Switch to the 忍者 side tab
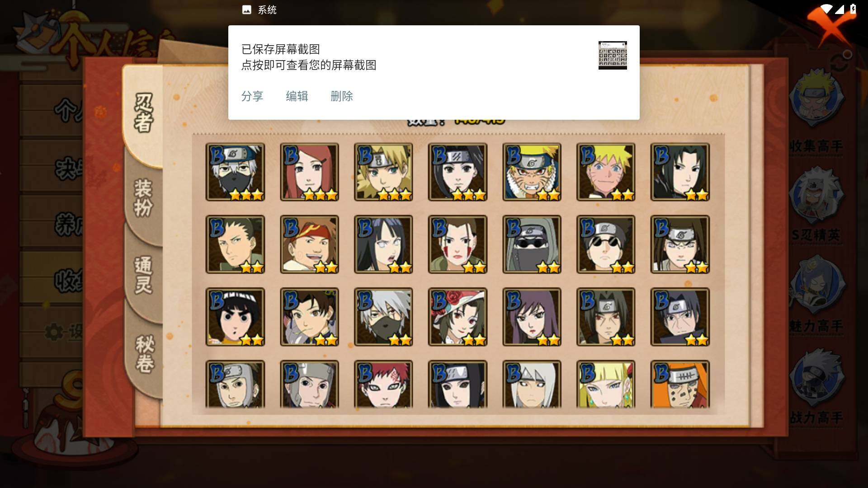 click(x=144, y=113)
